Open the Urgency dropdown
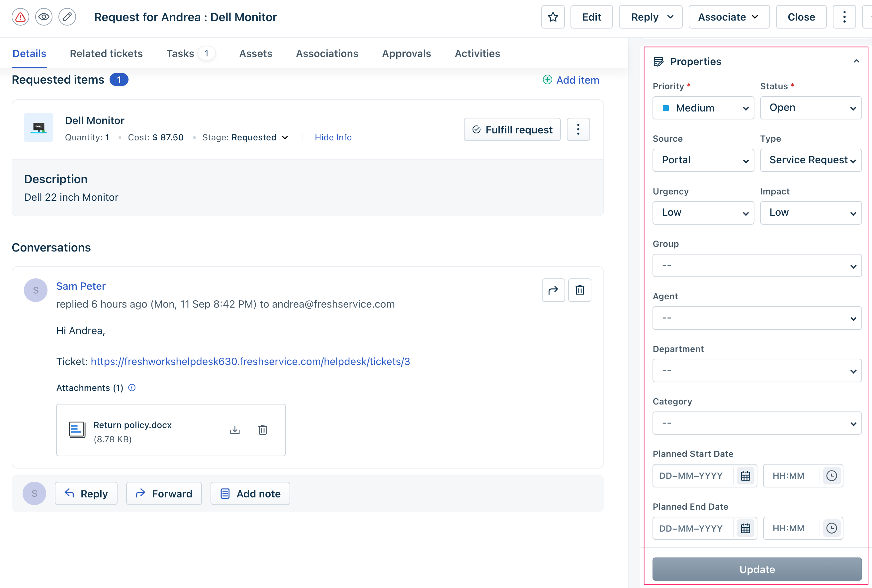This screenshot has width=872, height=588. pos(703,213)
